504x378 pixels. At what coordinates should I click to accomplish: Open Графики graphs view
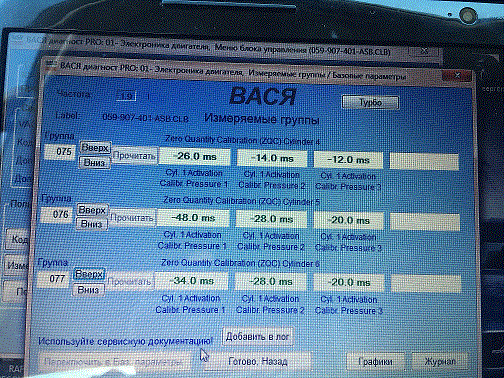point(375,361)
